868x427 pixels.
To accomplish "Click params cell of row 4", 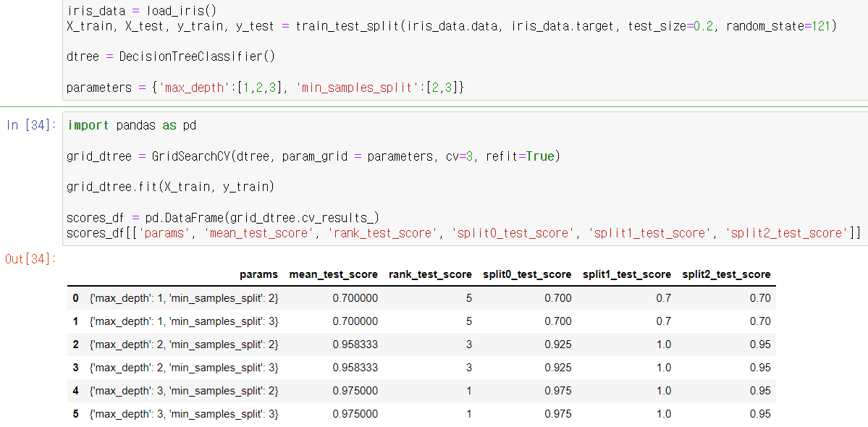I will click(183, 391).
